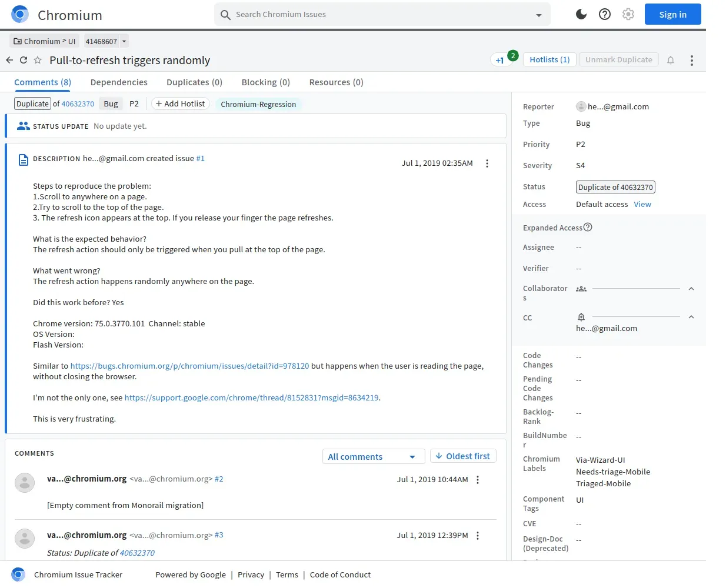
Task: Open the Privacy footer link
Action: [251, 574]
